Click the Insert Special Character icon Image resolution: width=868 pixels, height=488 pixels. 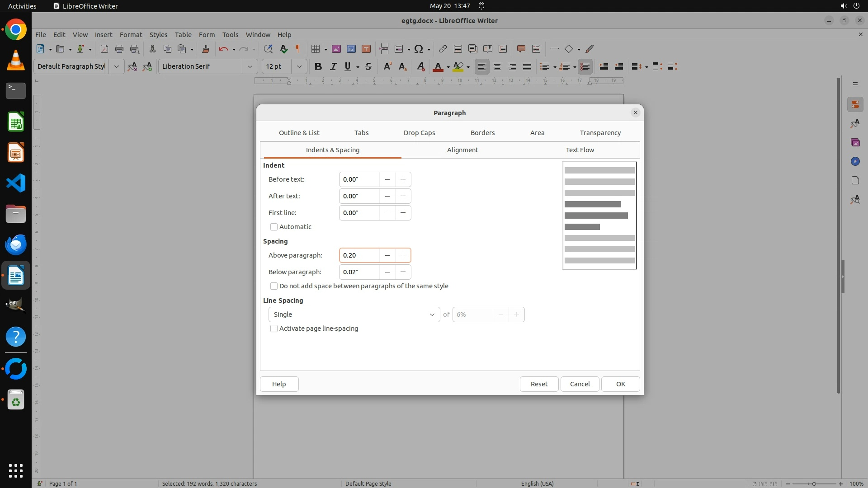click(x=419, y=49)
